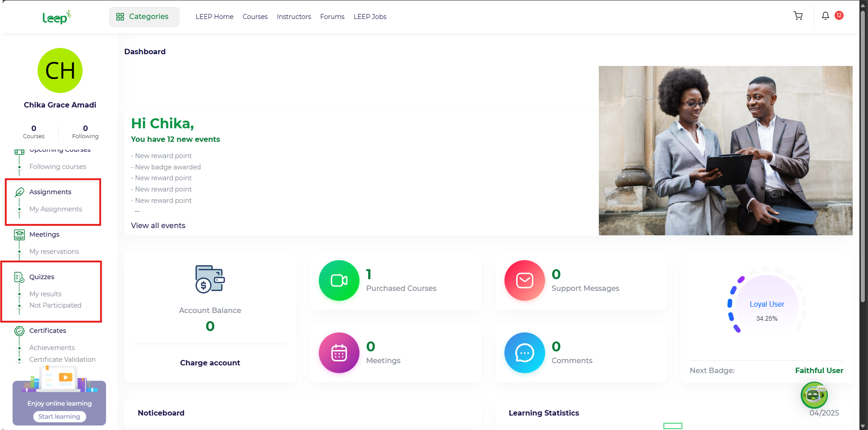This screenshot has width=868, height=430.
Task: Open the shopping cart icon
Action: [x=798, y=16]
